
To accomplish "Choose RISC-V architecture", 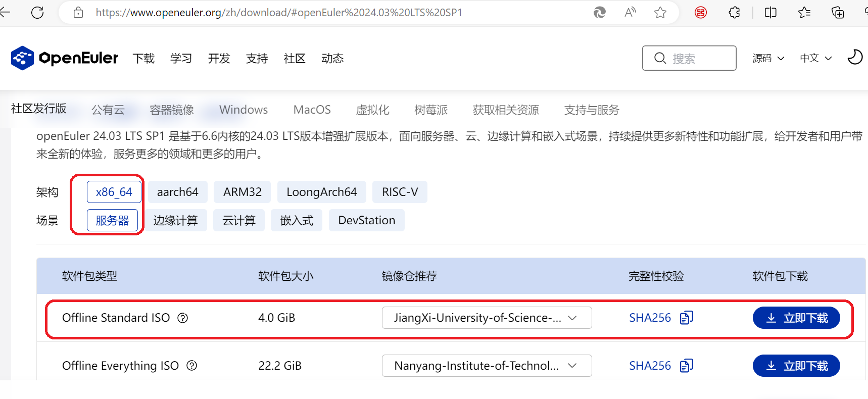I will [400, 192].
